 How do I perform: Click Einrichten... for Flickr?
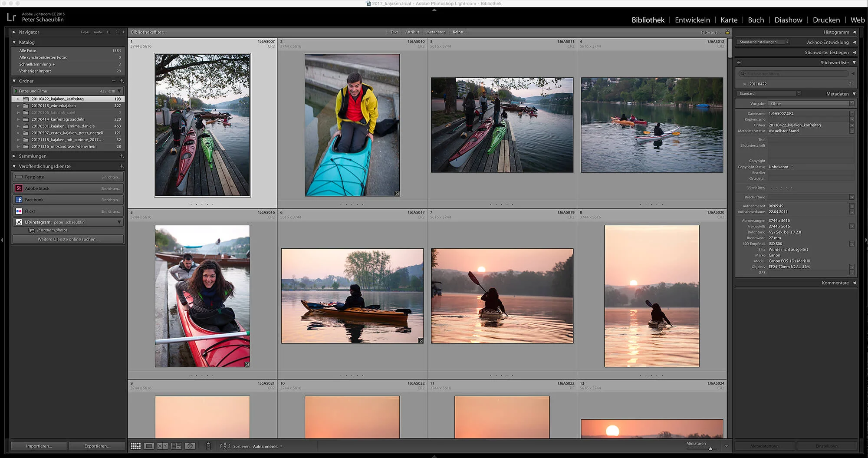[x=110, y=211]
